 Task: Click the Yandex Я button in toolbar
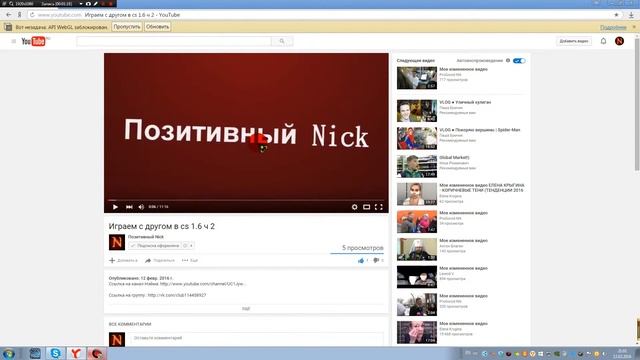(19, 15)
